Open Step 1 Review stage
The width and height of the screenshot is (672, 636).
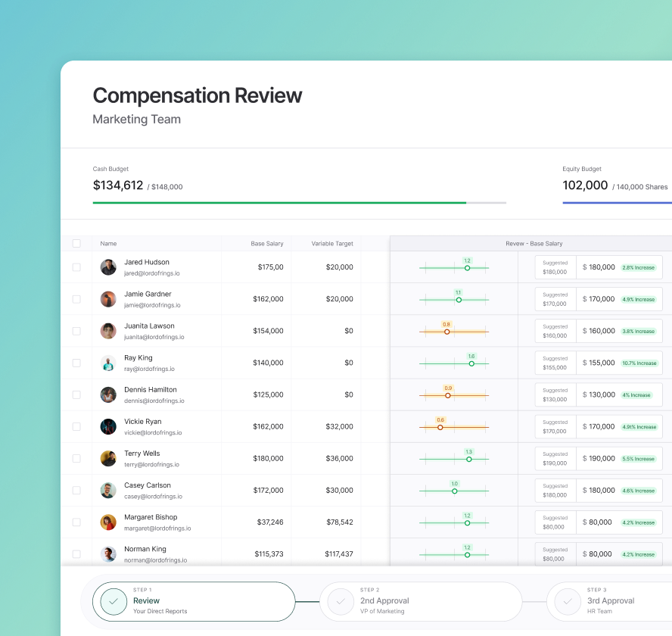pyautogui.click(x=194, y=601)
